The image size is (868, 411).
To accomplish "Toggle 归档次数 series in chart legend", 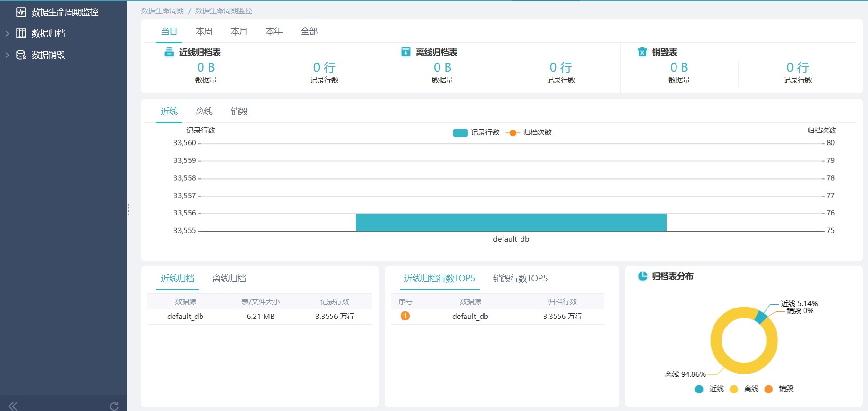I will point(529,132).
